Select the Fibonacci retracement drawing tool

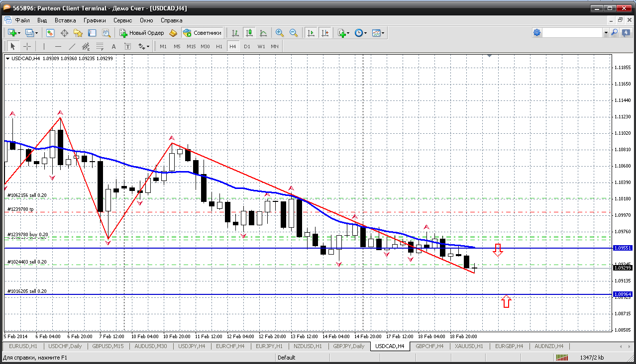tap(100, 46)
